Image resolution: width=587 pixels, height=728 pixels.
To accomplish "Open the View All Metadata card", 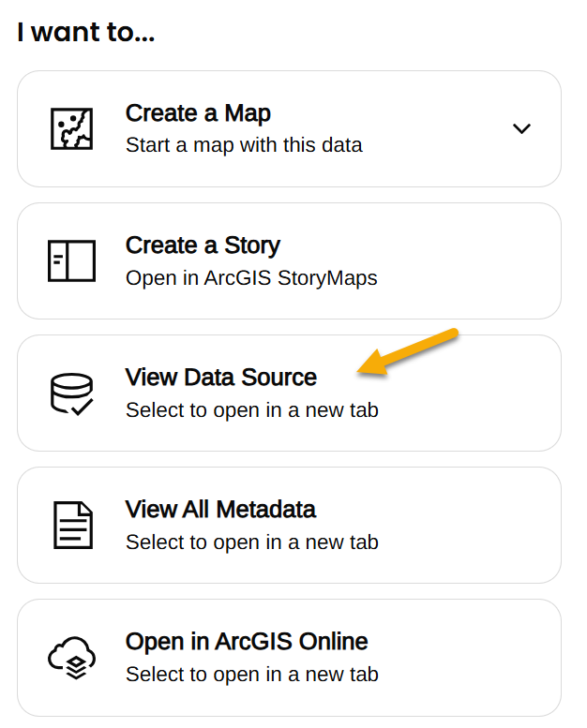I will pyautogui.click(x=289, y=525).
